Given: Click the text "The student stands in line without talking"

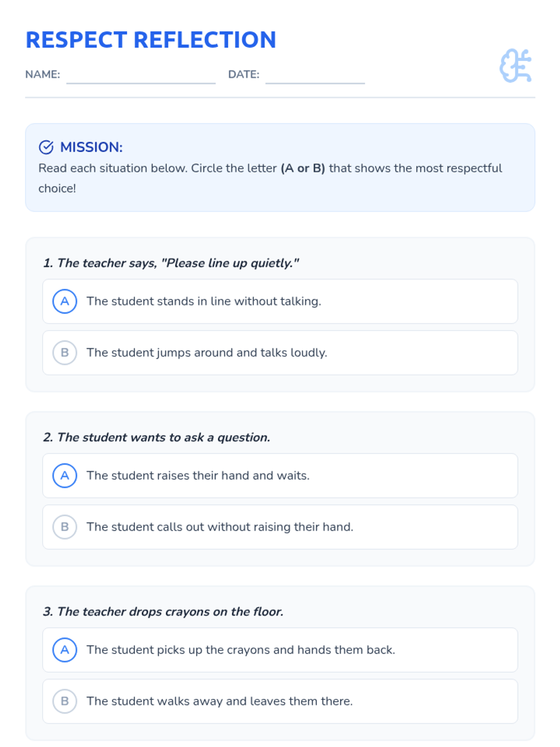Looking at the screenshot, I should click(203, 301).
